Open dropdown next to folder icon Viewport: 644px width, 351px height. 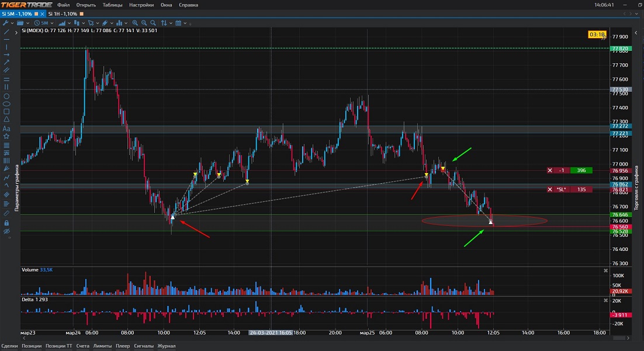pyautogui.click(x=27, y=23)
